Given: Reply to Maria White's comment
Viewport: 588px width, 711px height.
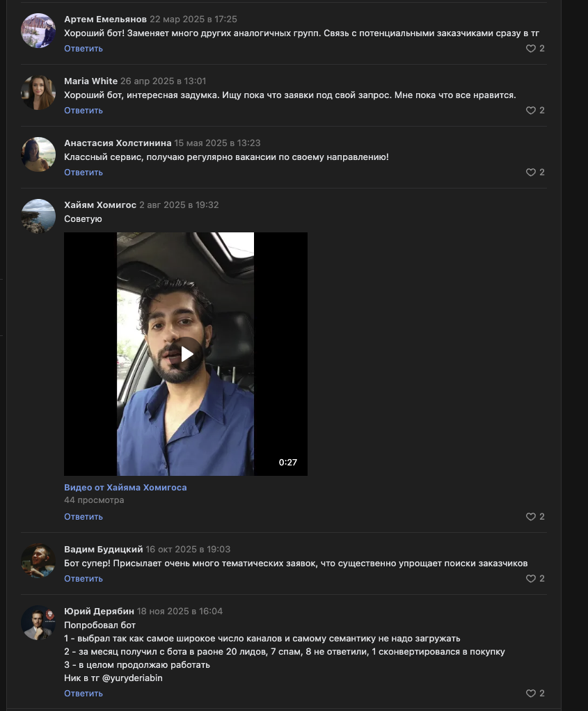Looking at the screenshot, I should 84,111.
